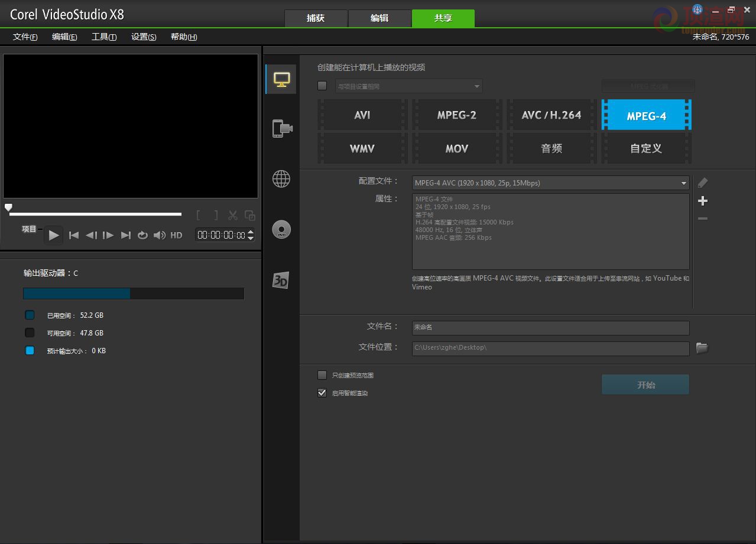Image resolution: width=756 pixels, height=544 pixels.
Task: Open the 3D movie output category
Action: tap(281, 280)
